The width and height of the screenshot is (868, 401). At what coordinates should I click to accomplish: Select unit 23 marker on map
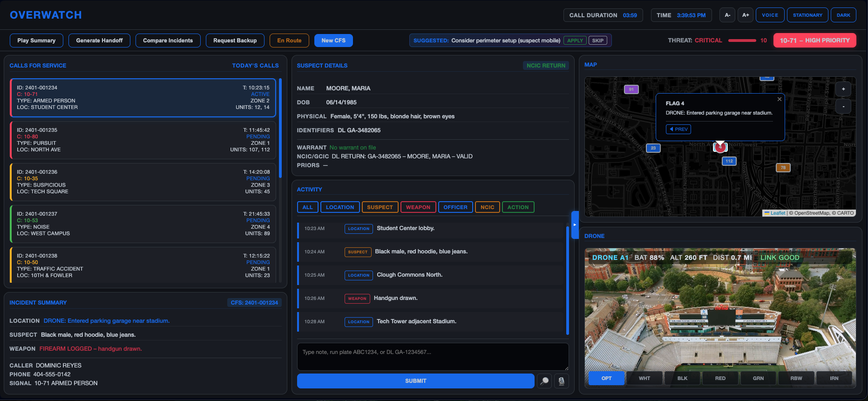coord(653,148)
